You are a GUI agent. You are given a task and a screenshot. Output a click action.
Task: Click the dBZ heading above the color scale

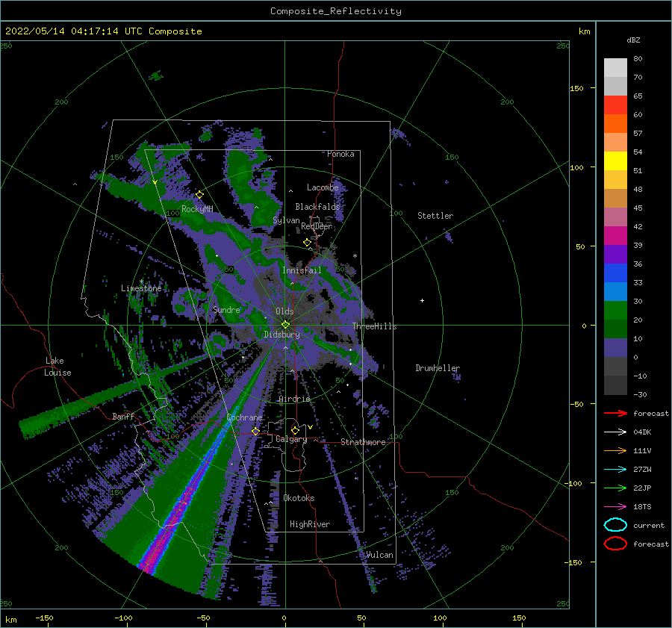633,40
